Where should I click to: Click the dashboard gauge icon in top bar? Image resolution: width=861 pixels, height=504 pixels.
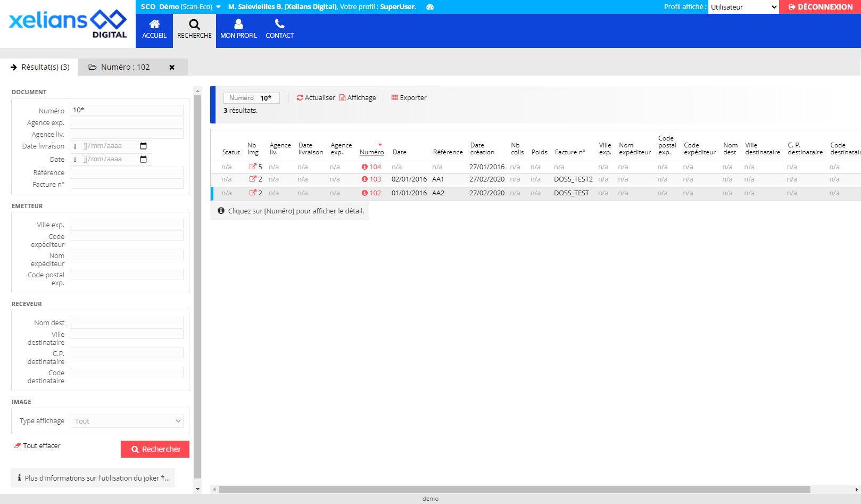point(430,7)
